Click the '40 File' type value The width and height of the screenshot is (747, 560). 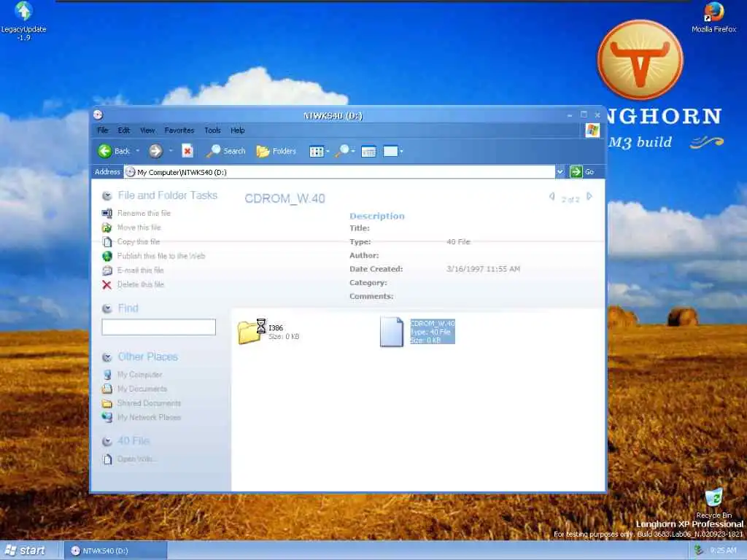pyautogui.click(x=458, y=242)
